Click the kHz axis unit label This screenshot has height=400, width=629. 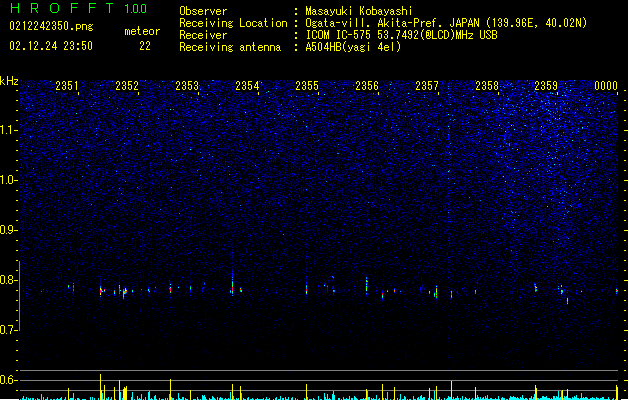coord(9,81)
